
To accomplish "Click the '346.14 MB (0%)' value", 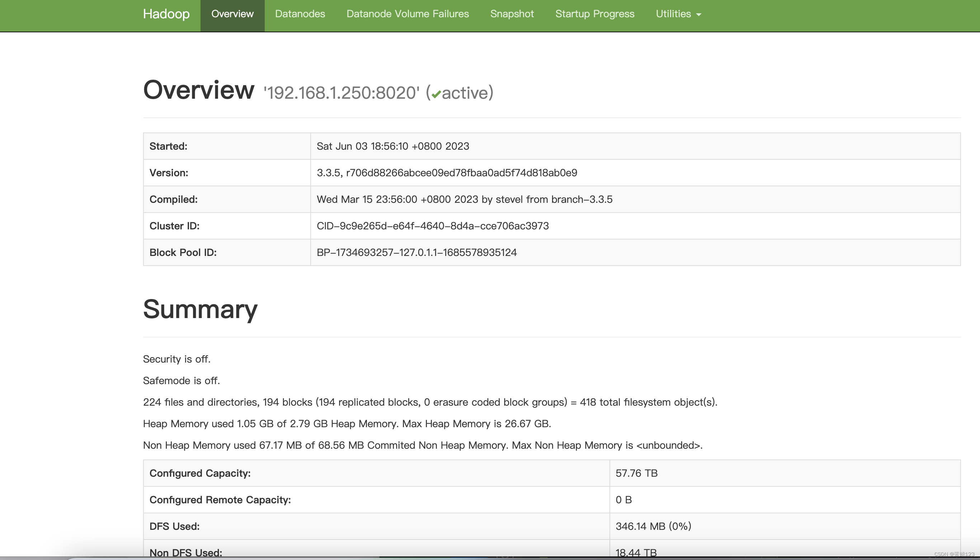I will click(x=653, y=526).
